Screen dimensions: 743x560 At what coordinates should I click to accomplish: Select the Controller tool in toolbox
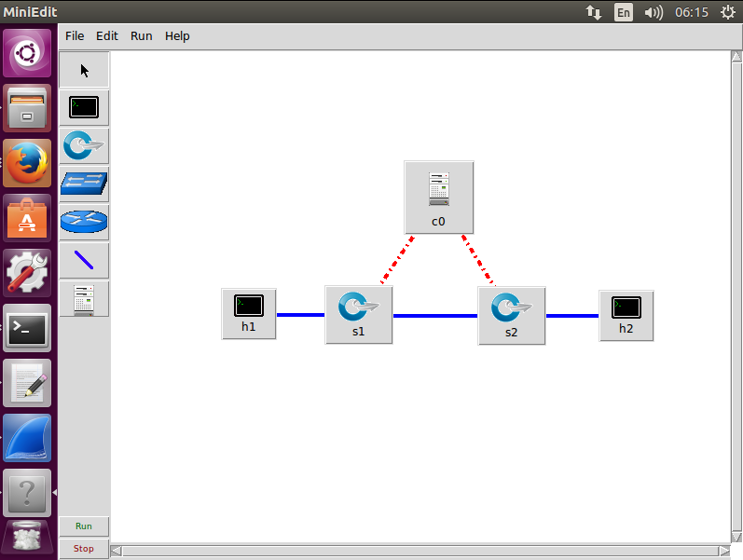pos(84,299)
